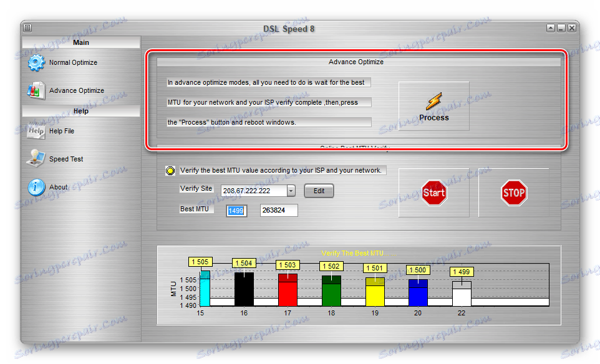This screenshot has height=364, width=600.
Task: Click 'Verify The Best MTU' chart title
Action: [x=359, y=253]
